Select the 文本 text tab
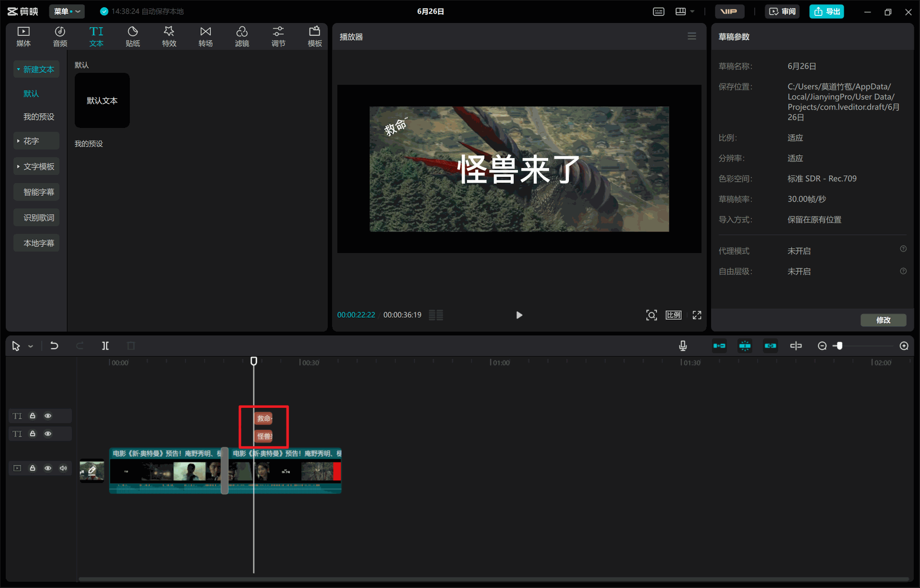The image size is (920, 588). point(96,37)
